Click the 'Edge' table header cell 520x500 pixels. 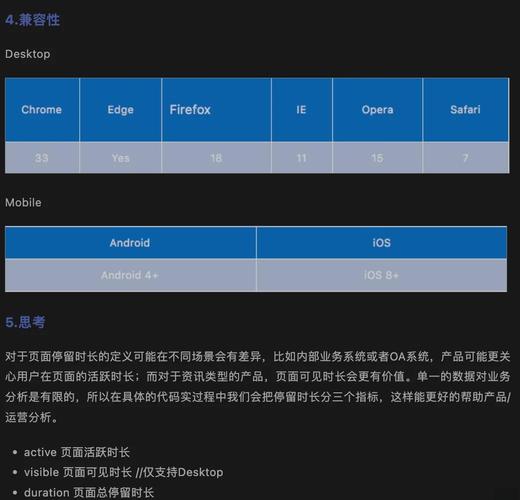(x=120, y=110)
